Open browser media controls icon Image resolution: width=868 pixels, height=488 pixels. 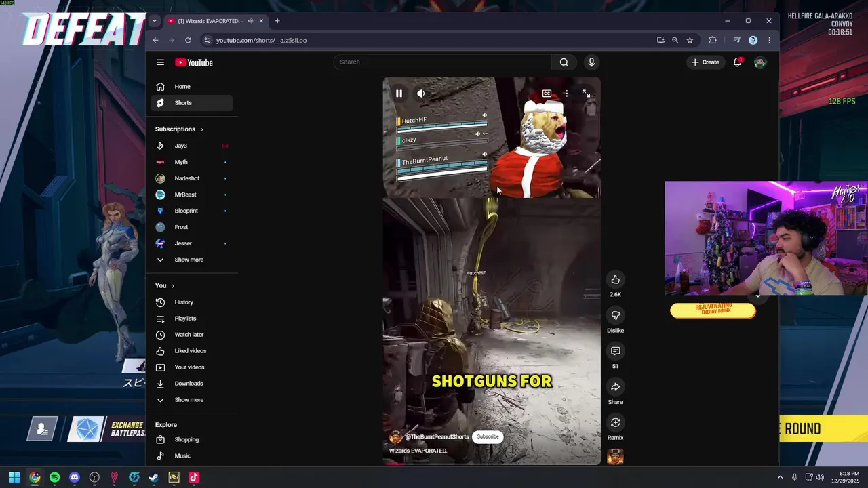[736, 40]
